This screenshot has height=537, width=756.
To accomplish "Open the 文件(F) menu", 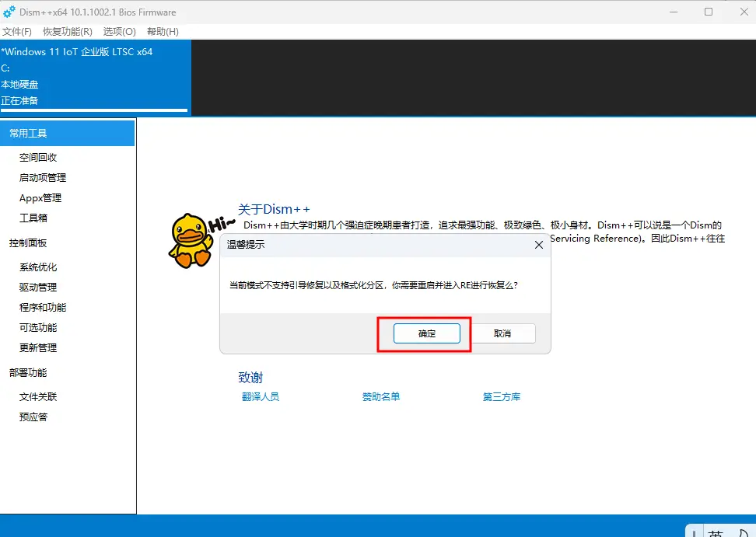I will [18, 32].
